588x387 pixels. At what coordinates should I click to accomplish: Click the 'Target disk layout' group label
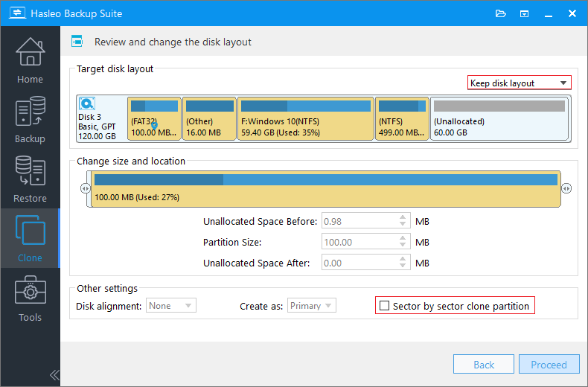115,68
